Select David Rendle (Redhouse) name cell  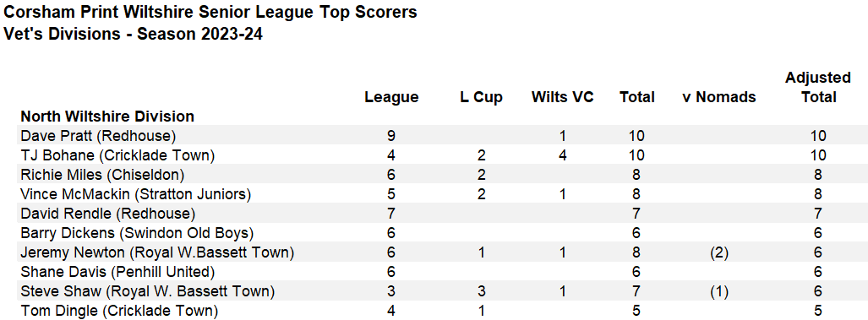[x=108, y=214]
